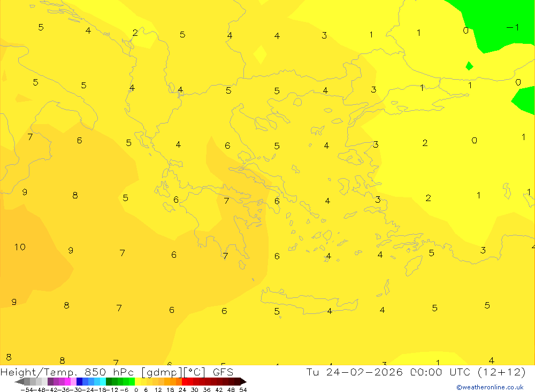Open the weatheronline.co.uk copyright link
The image size is (535, 392).
tap(490, 387)
